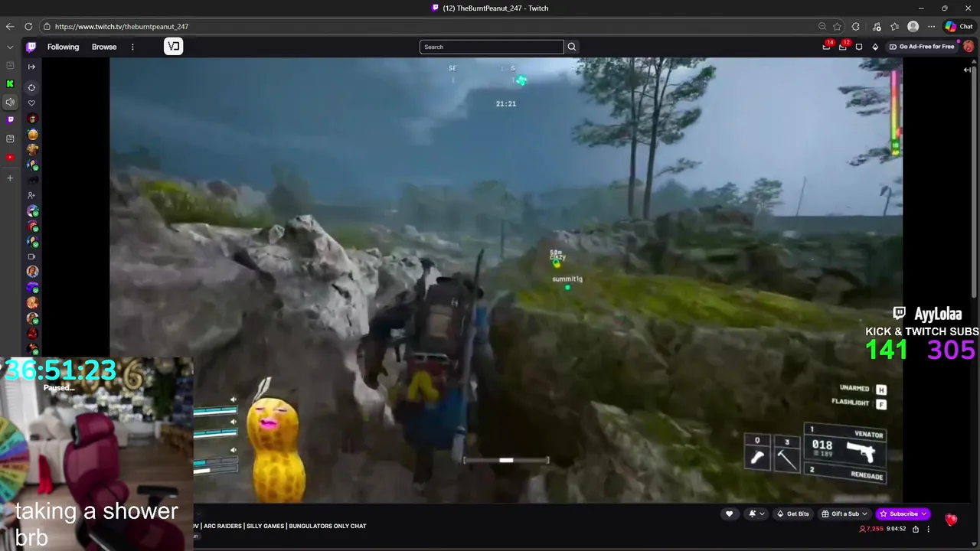Expand the collapsed chat panel with the arrow
Screen dimensions: 980x551
pos(967,70)
